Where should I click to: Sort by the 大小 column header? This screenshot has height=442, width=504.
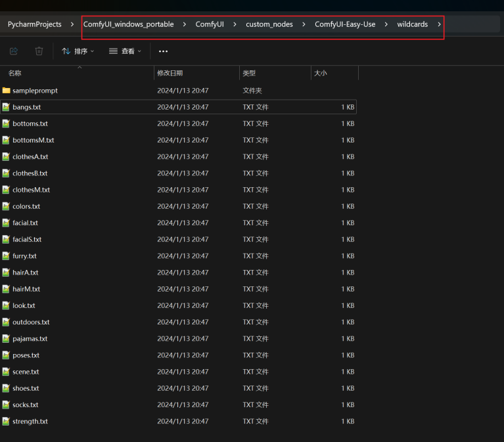point(321,74)
